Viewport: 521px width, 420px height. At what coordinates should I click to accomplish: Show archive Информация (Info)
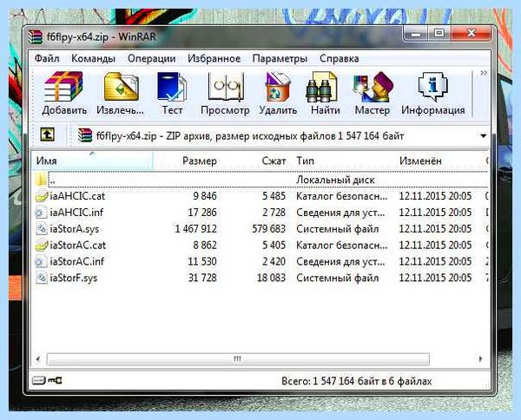point(432,86)
